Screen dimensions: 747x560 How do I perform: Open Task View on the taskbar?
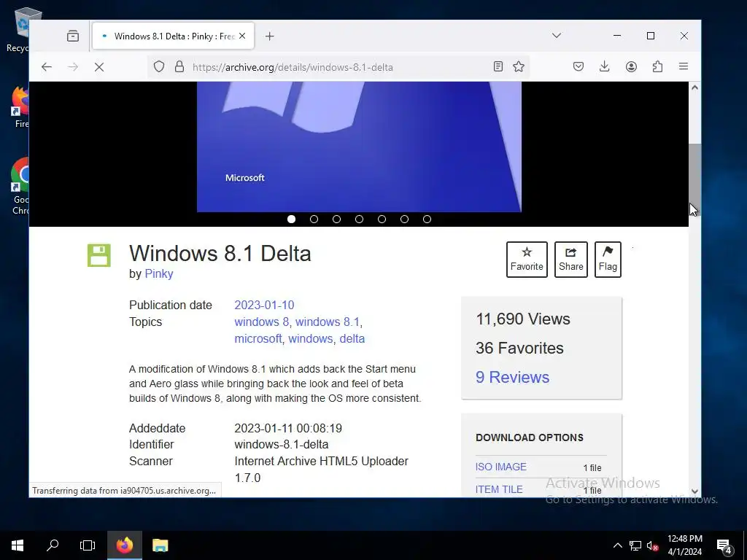coord(88,545)
